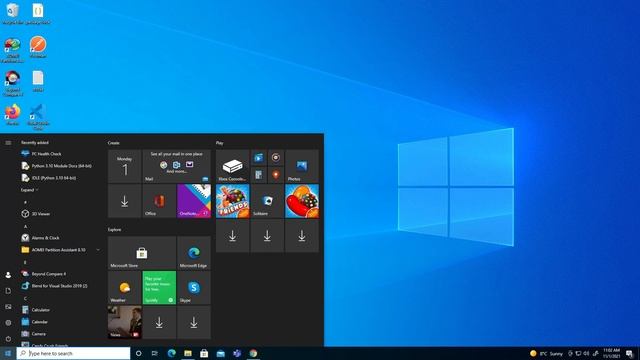The image size is (640, 360).
Task: Click the Explore group header
Action: pos(114,229)
